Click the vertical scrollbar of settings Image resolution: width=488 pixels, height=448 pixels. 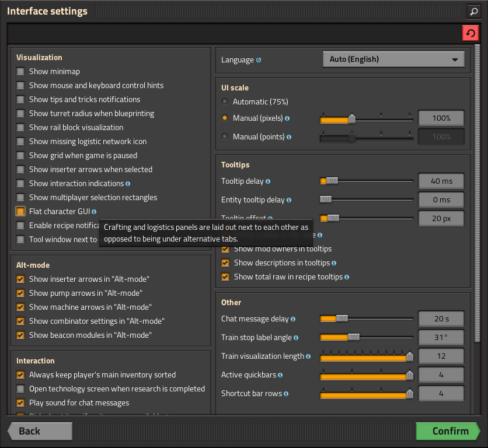coord(477,193)
